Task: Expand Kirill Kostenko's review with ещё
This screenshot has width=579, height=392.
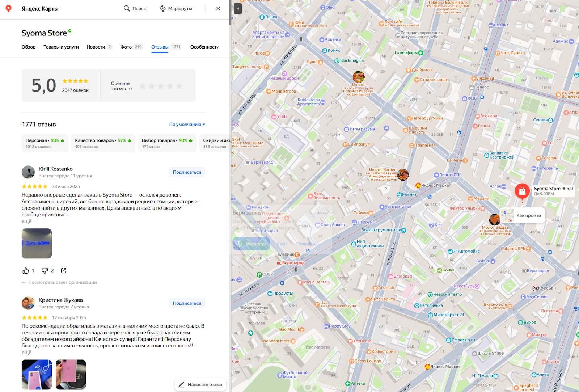Action: click(26, 221)
